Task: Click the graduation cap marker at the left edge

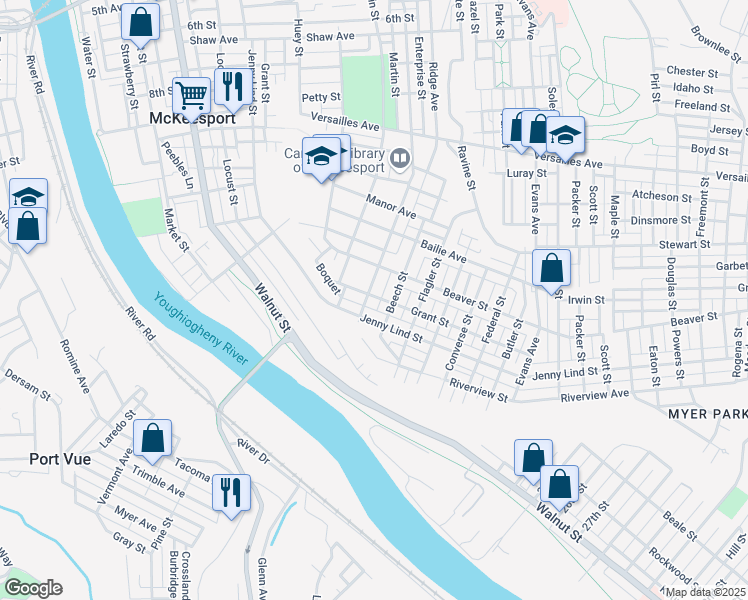Action: 28,194
